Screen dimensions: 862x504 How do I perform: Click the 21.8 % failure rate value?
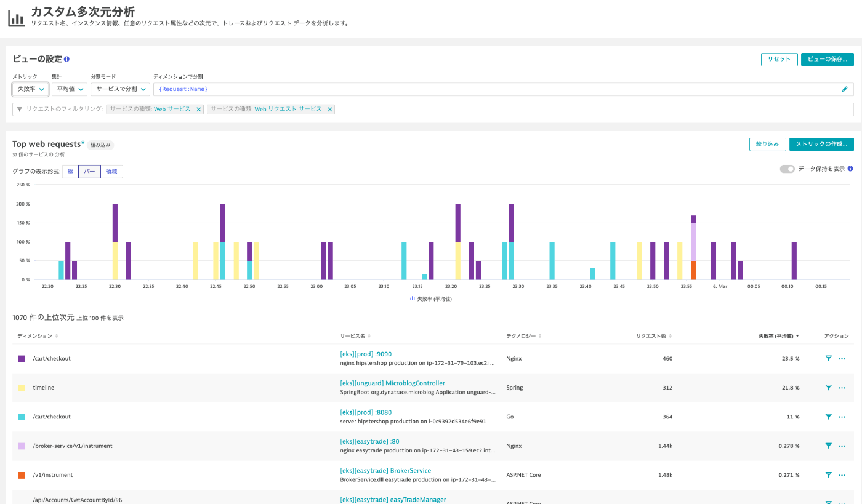point(791,388)
